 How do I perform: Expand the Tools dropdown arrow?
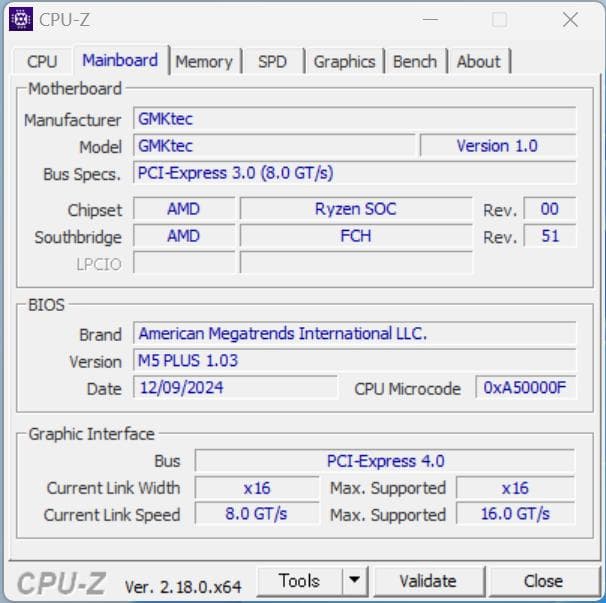[354, 581]
